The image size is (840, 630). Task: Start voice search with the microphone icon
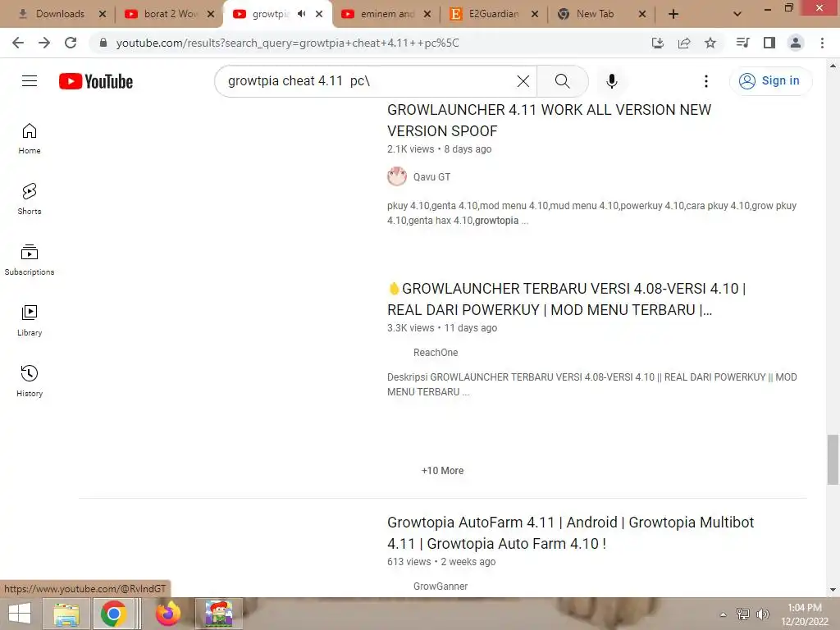point(612,81)
